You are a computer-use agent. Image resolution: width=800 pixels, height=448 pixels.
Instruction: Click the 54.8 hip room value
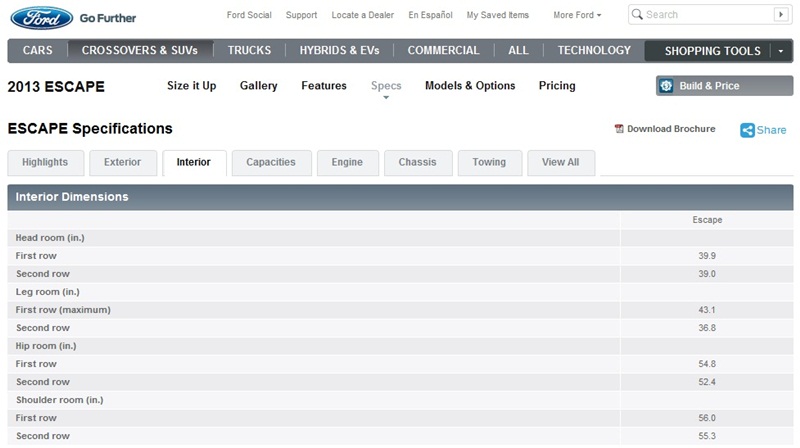tap(707, 364)
